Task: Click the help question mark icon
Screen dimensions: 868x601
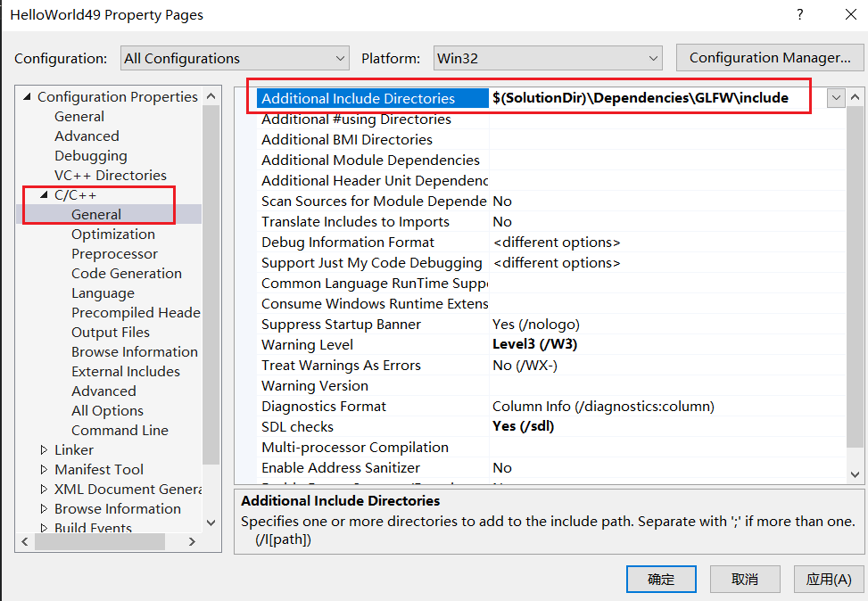Action: [x=799, y=15]
